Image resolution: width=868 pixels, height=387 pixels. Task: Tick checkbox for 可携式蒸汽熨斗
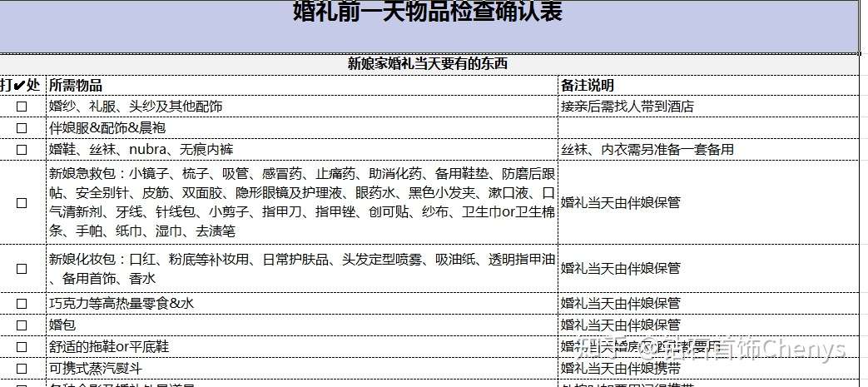pyautogui.click(x=22, y=369)
